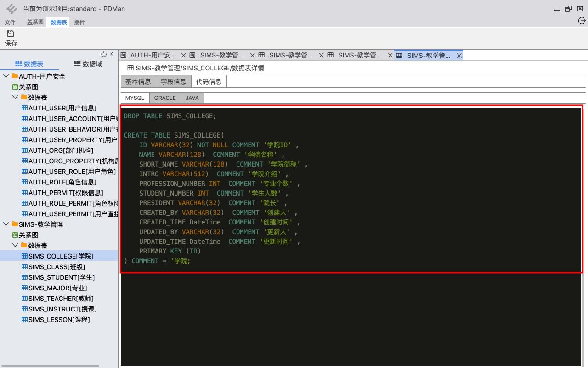
Task: Select the AUTH_USER table icon
Action: pyautogui.click(x=25, y=108)
